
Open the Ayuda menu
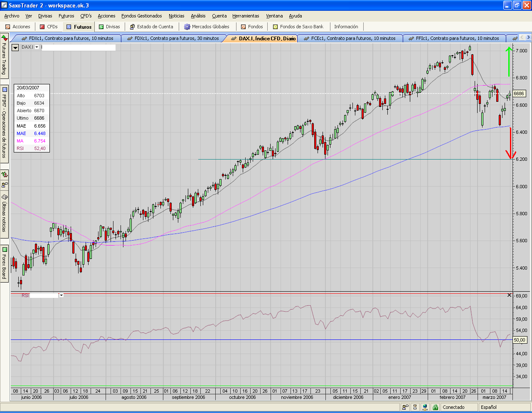click(296, 16)
